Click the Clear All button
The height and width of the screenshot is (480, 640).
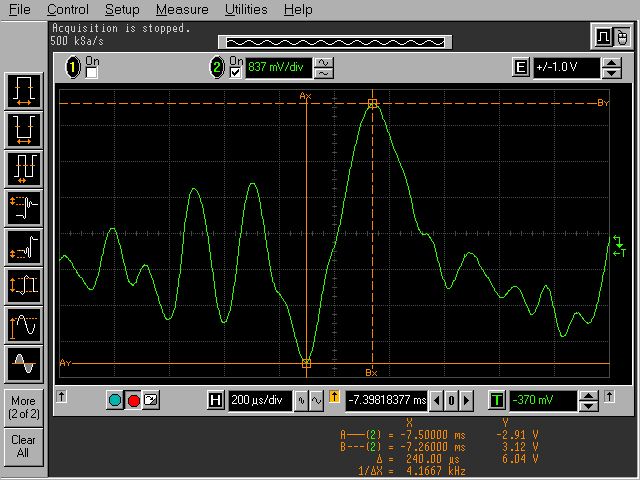pyautogui.click(x=24, y=446)
